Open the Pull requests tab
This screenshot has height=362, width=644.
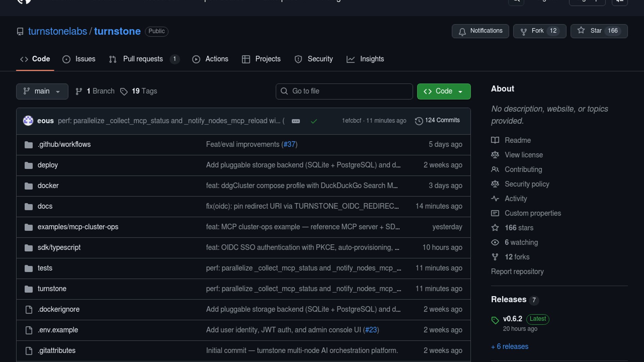pyautogui.click(x=143, y=59)
